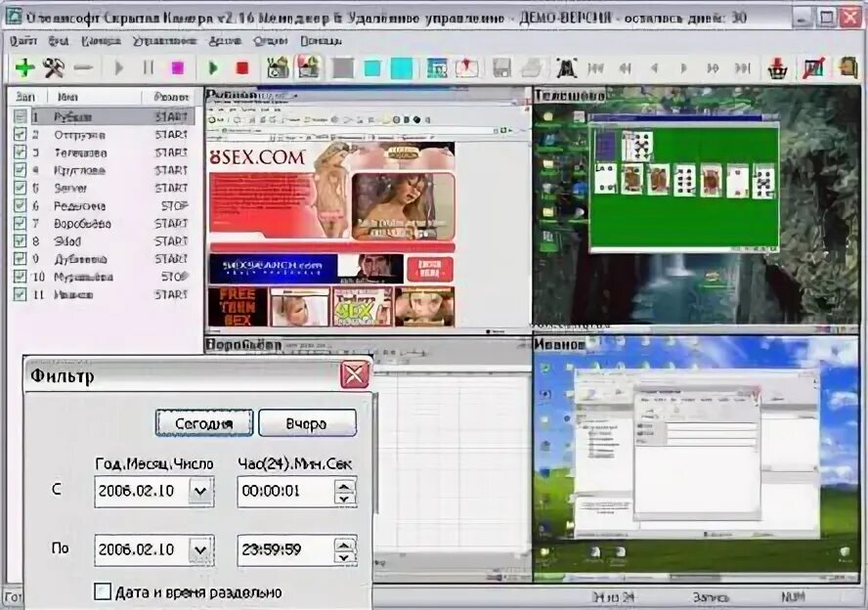Screen dimensions: 868x610
Task: Click the fast rewind double-arrow icon
Action: pos(626,68)
